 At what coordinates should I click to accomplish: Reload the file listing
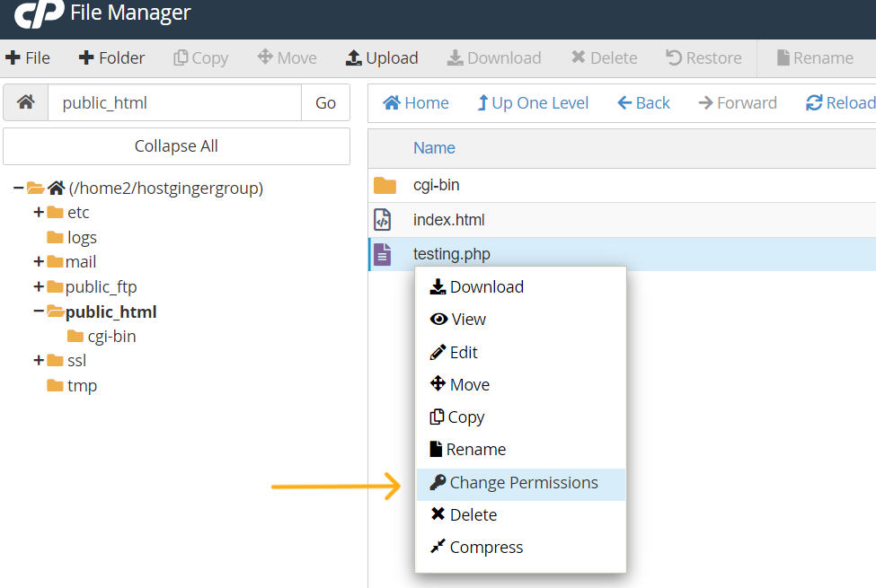[840, 102]
